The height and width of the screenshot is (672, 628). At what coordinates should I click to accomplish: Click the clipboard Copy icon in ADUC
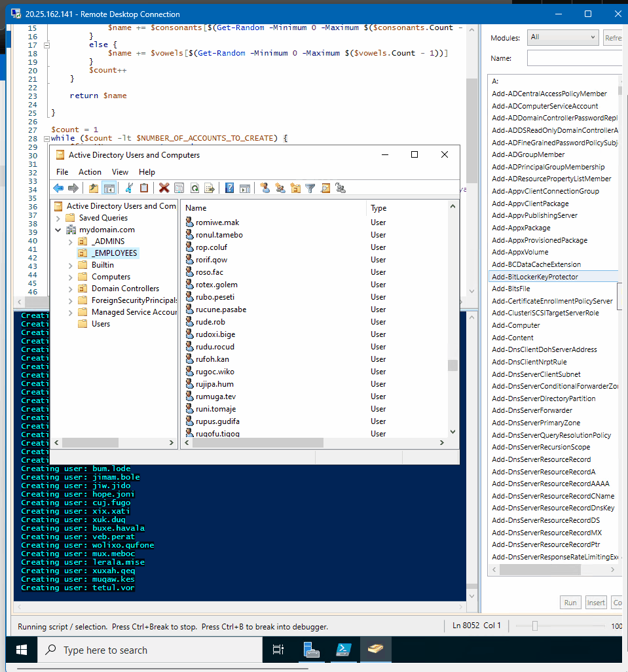(x=144, y=188)
